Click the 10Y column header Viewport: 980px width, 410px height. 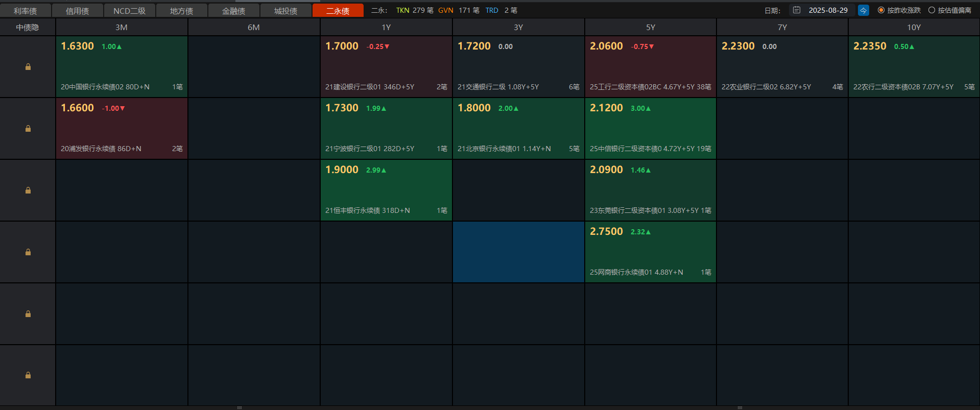coord(914,28)
